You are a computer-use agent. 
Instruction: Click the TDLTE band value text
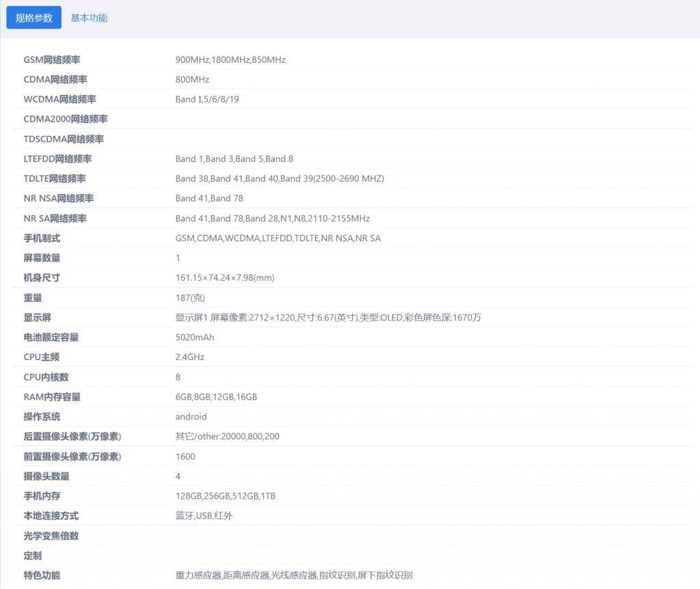point(279,178)
